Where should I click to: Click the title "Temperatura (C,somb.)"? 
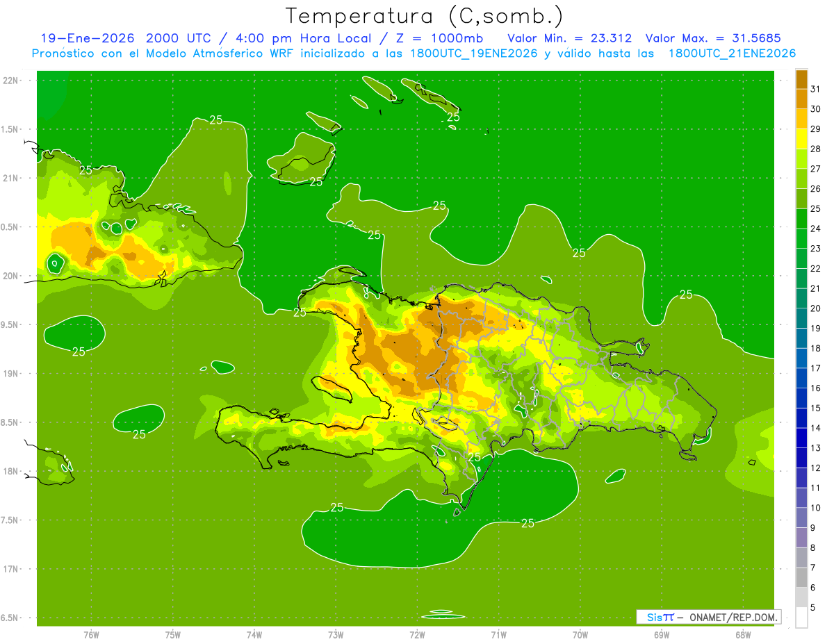click(425, 16)
